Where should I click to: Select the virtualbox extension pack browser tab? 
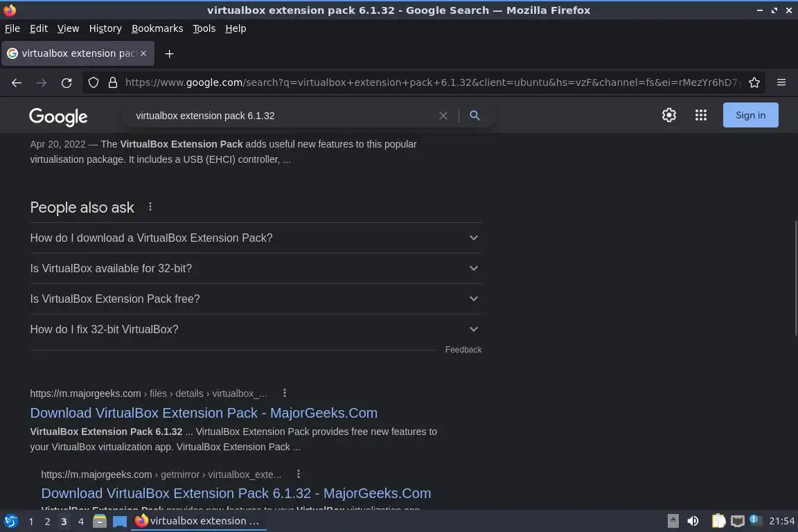pos(78,53)
